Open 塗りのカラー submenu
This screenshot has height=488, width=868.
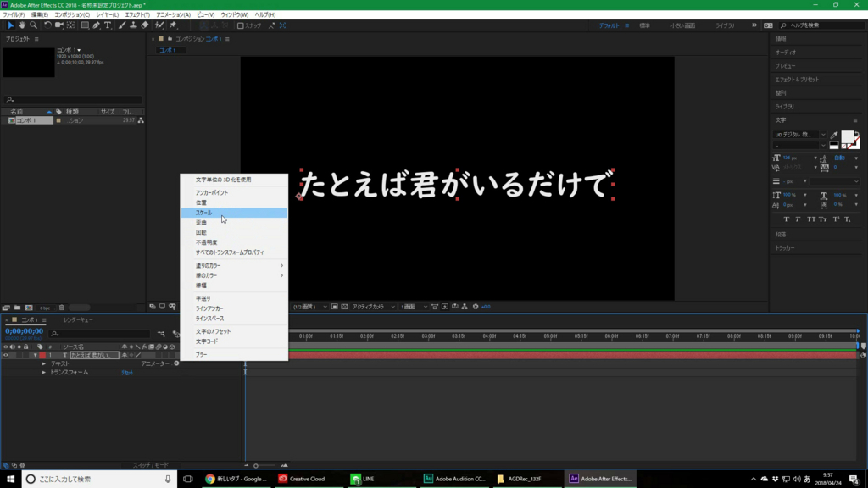(234, 265)
